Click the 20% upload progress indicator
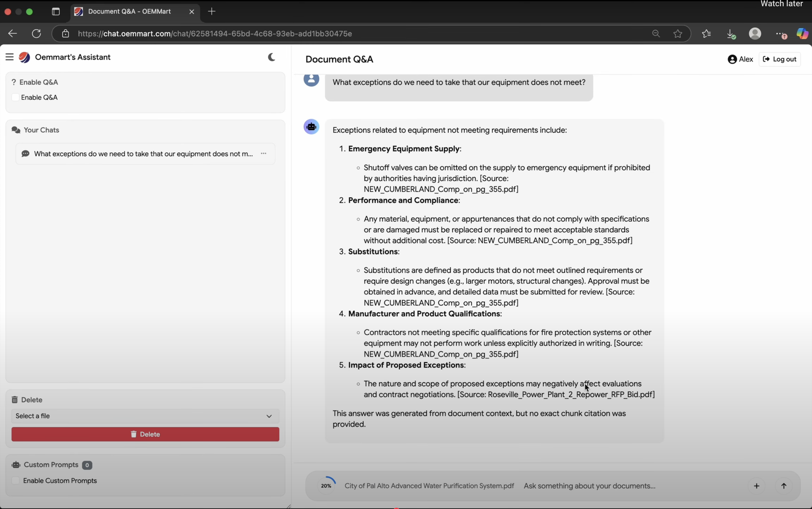Screen dimensions: 812x509 [326, 486]
